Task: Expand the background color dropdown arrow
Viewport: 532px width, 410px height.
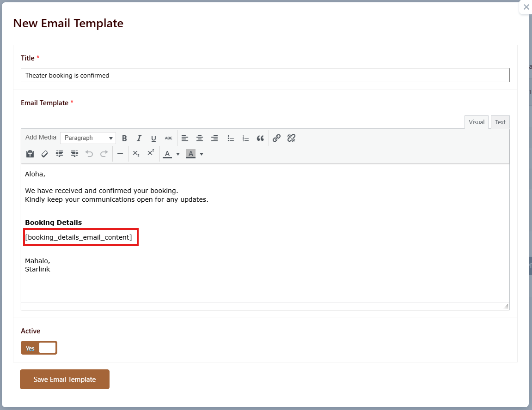Action: [202, 154]
